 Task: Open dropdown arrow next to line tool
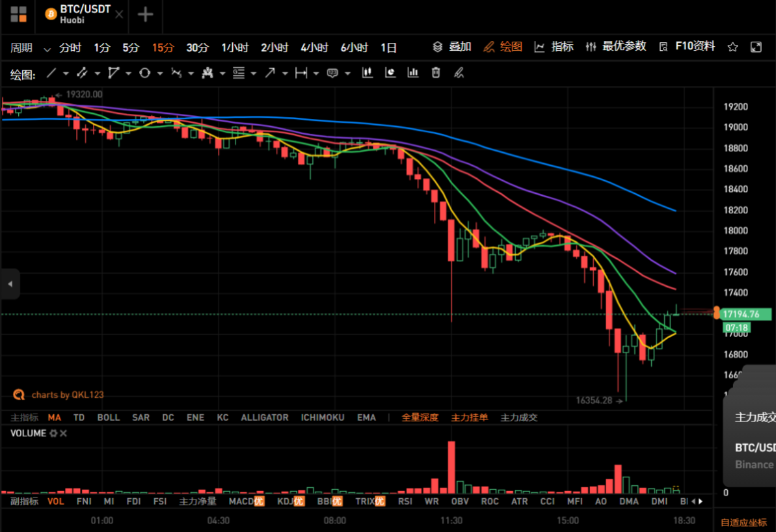tap(66, 73)
